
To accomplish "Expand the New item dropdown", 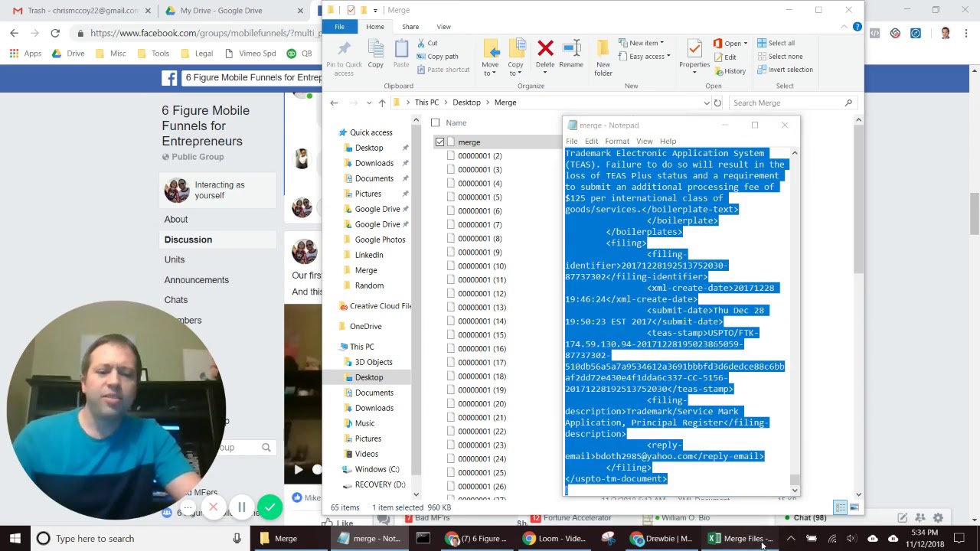I will (661, 43).
